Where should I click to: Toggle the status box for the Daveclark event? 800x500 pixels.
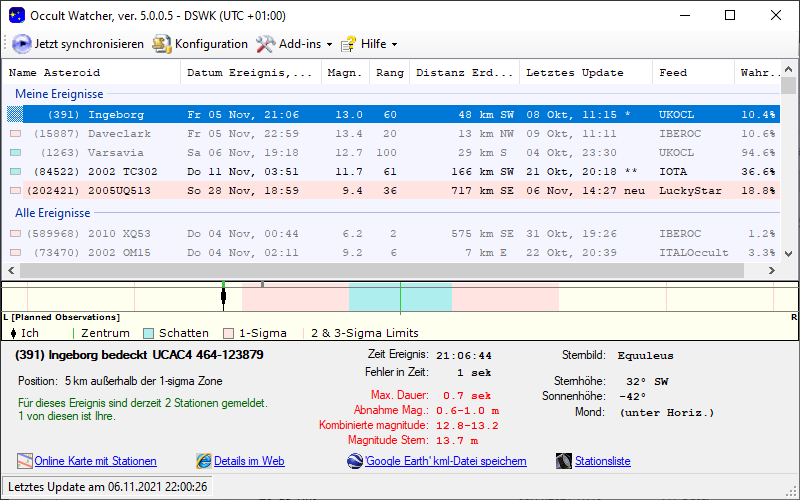[x=15, y=134]
